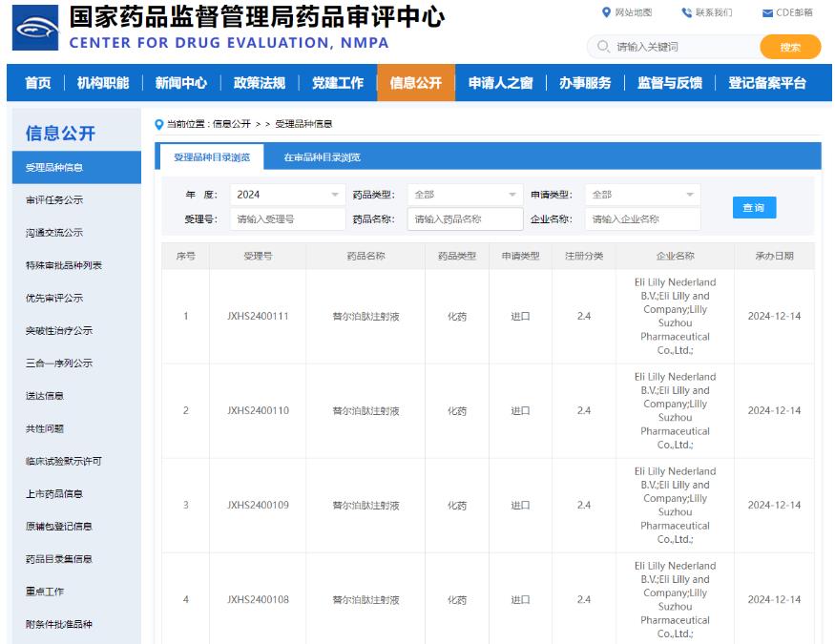
Task: Open 审评任务公示 in sidebar
Action: 54,200
